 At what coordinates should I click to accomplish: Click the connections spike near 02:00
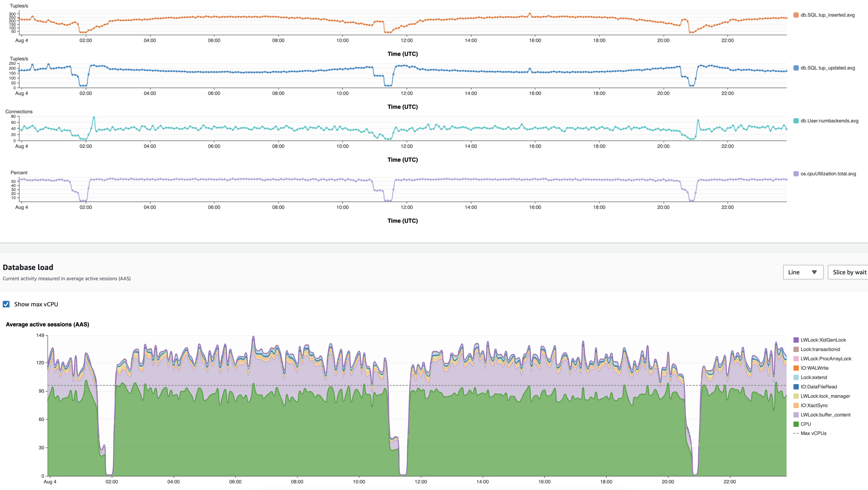click(94, 117)
